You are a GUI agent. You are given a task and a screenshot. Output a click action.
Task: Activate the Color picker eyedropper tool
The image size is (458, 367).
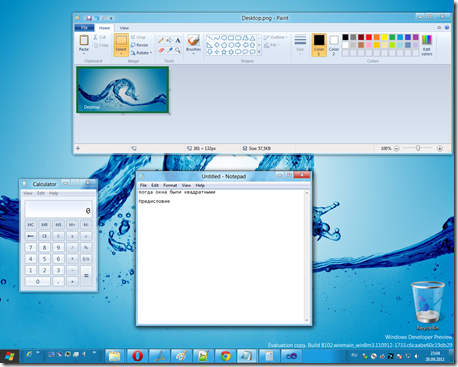(169, 50)
